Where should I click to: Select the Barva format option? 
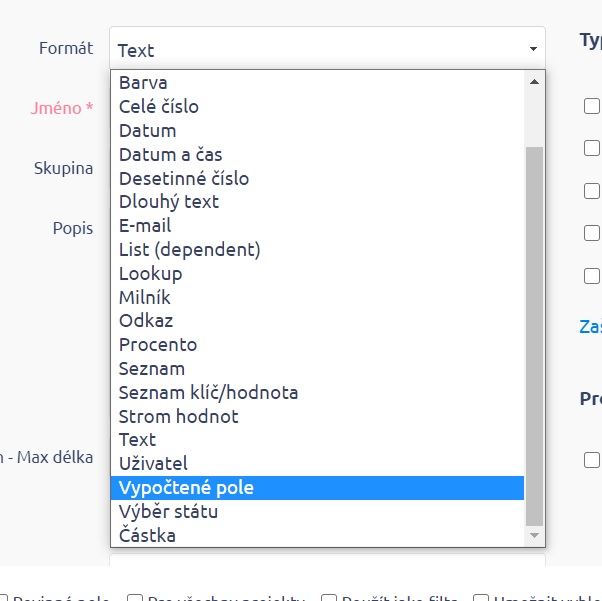143,83
